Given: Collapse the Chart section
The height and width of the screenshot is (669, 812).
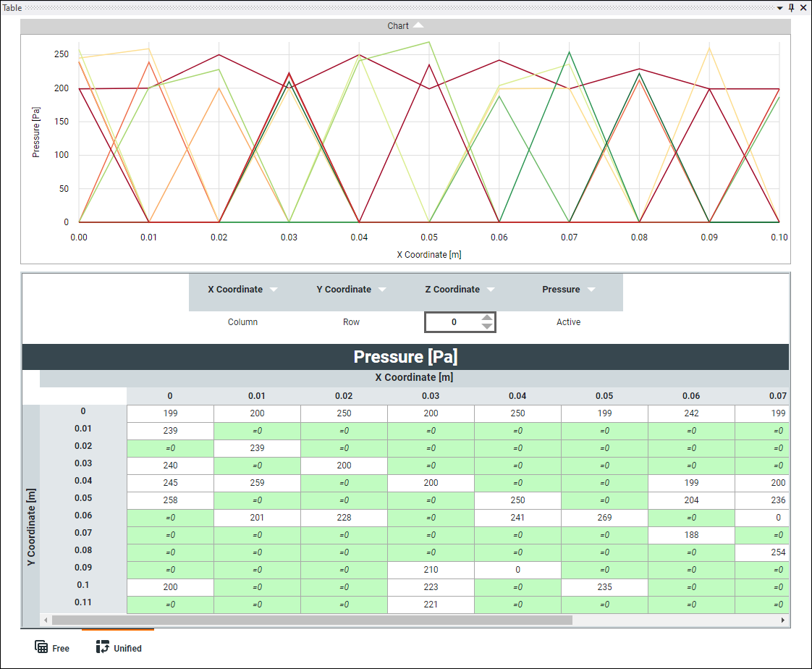Looking at the screenshot, I should click(418, 24).
